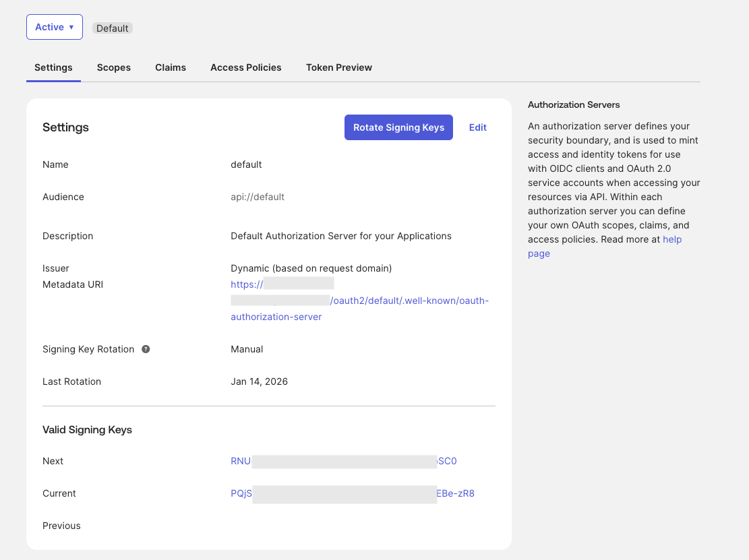Click the "Default Authorization Server for your Applications" description
The height and width of the screenshot is (560, 749).
point(341,236)
